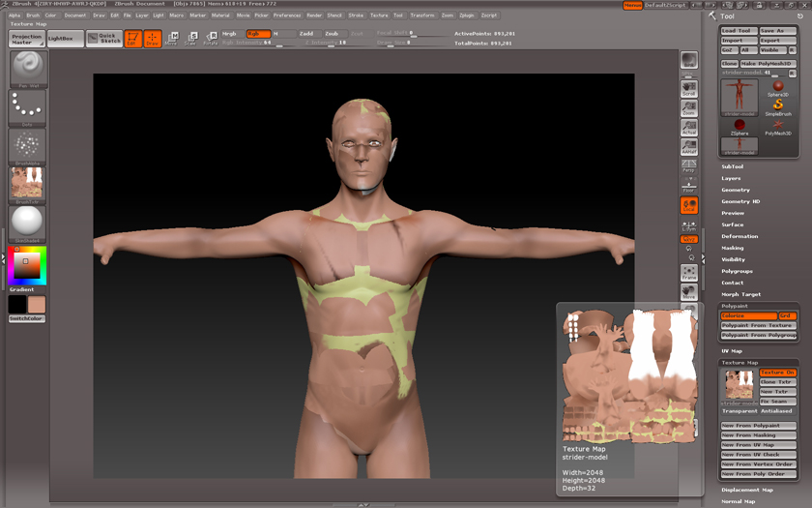
Task: Expand the Geometry section
Action: click(x=735, y=190)
